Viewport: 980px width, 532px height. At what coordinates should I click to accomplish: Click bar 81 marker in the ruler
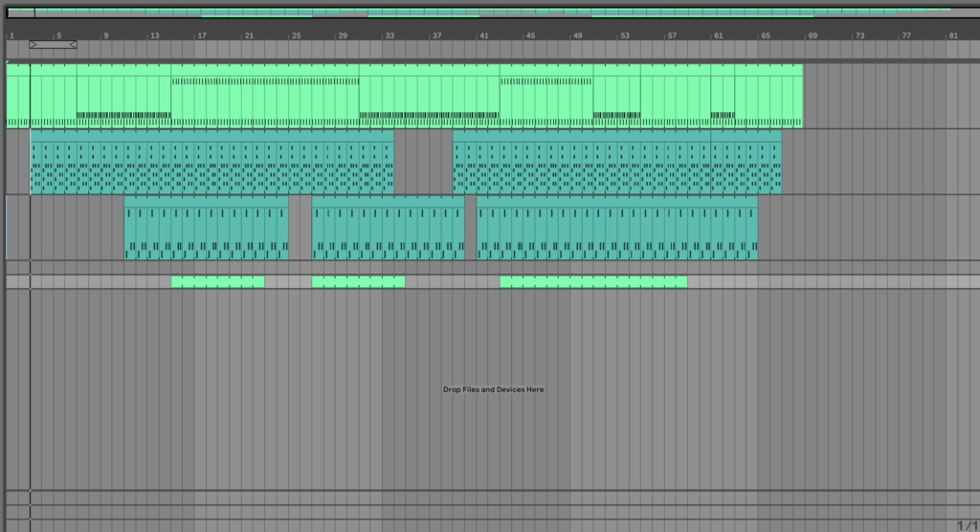[952, 35]
